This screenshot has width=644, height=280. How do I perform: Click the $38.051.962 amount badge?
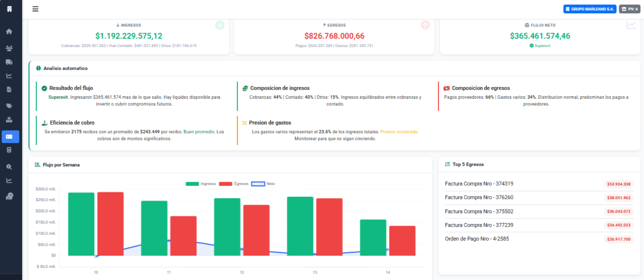[x=619, y=198]
